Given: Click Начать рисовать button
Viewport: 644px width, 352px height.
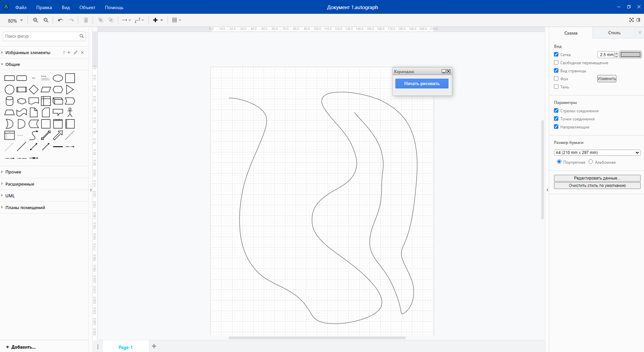Looking at the screenshot, I should (422, 83).
